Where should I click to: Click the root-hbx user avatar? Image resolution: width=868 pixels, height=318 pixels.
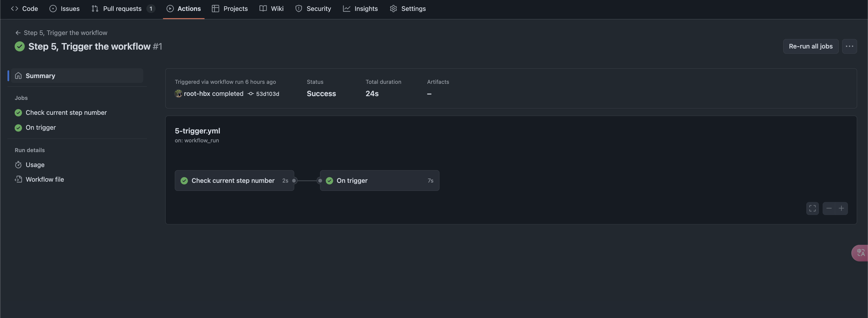[178, 94]
